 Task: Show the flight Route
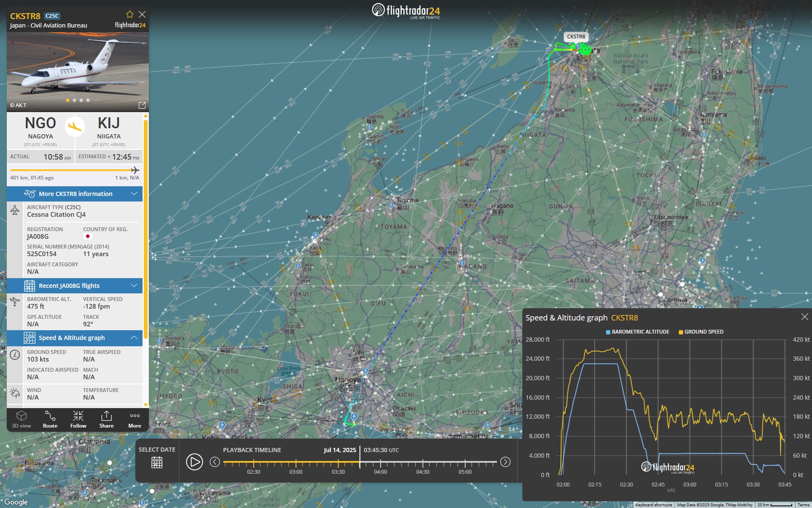click(50, 420)
